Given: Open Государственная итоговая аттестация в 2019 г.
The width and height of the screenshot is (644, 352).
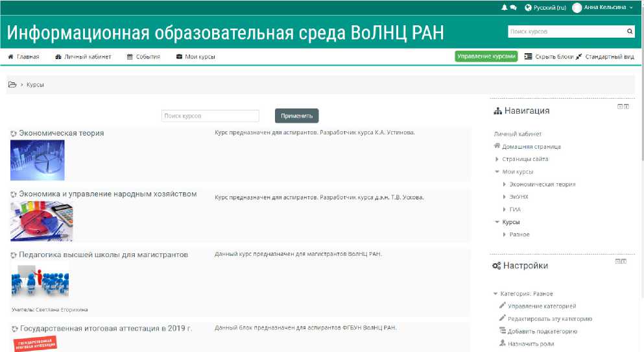Looking at the screenshot, I should click(x=106, y=329).
